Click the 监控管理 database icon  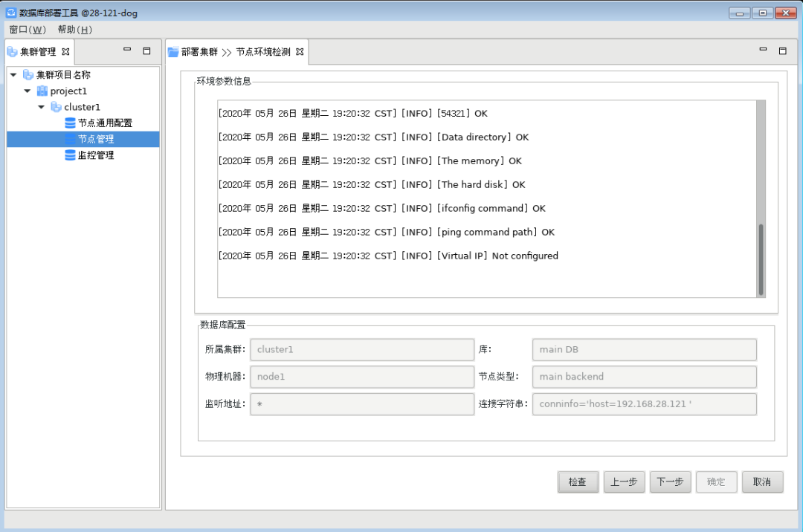pyautogui.click(x=70, y=155)
